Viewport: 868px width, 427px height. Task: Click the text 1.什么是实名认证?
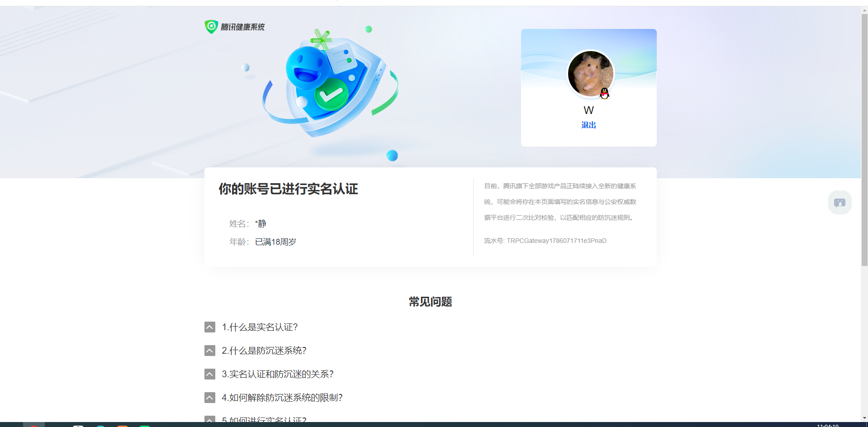pos(260,327)
